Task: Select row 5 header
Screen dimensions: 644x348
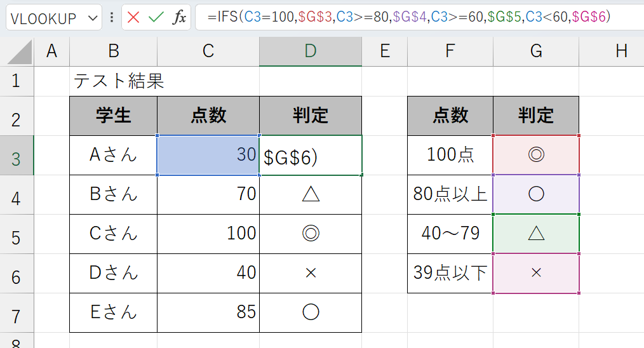Action: (17, 234)
